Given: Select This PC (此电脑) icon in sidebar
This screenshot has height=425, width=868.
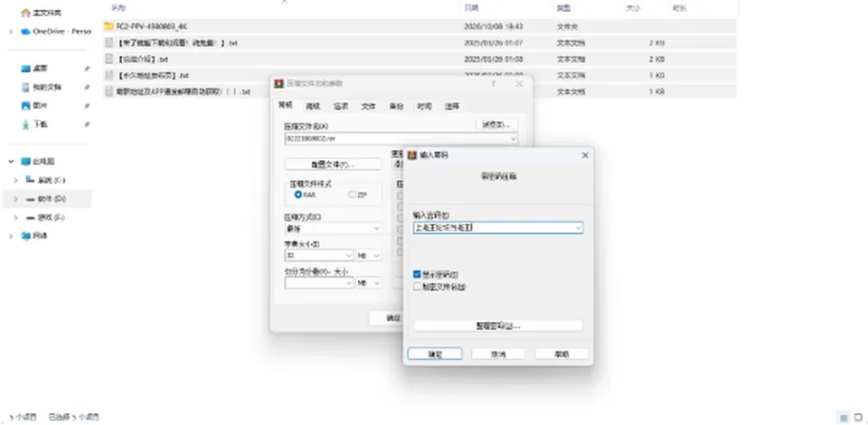Looking at the screenshot, I should pos(25,162).
